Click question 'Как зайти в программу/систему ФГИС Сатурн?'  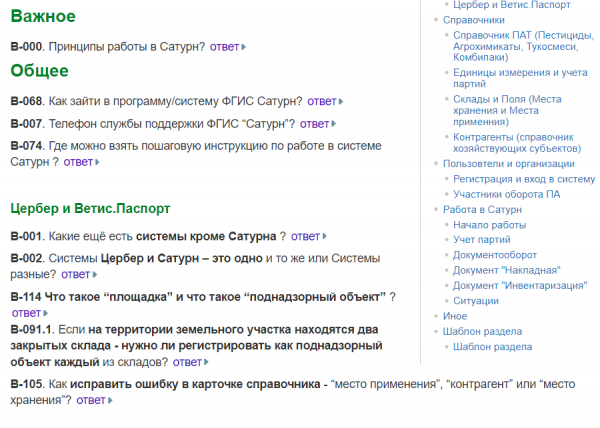tap(176, 101)
